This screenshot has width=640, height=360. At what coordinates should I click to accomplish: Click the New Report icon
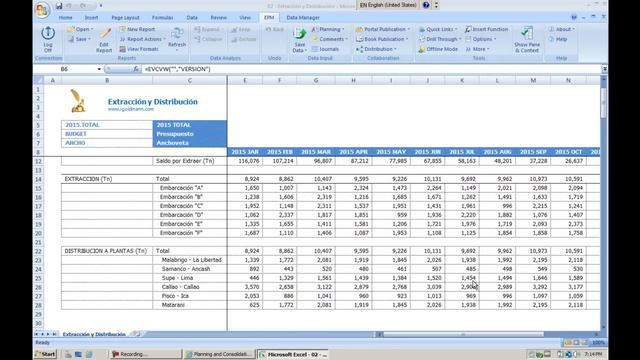click(122, 29)
